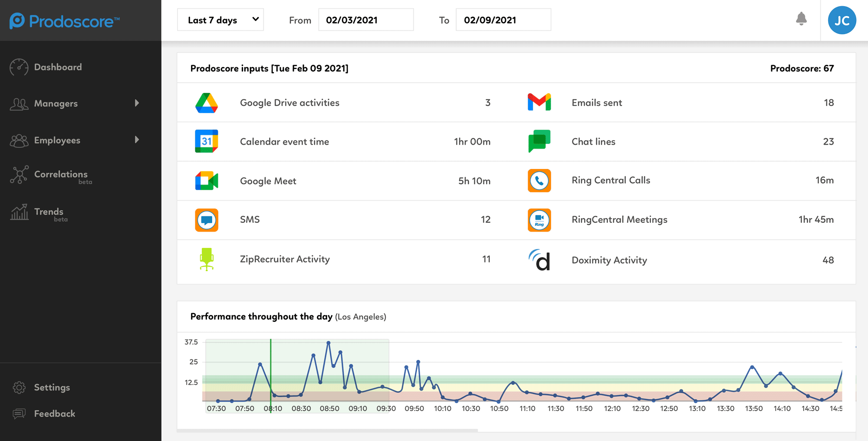
Task: Click the 10:30 time axis label
Action: pyautogui.click(x=471, y=409)
